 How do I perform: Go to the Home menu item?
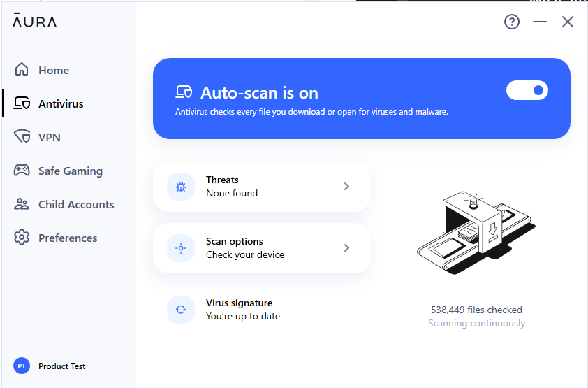[x=54, y=70]
